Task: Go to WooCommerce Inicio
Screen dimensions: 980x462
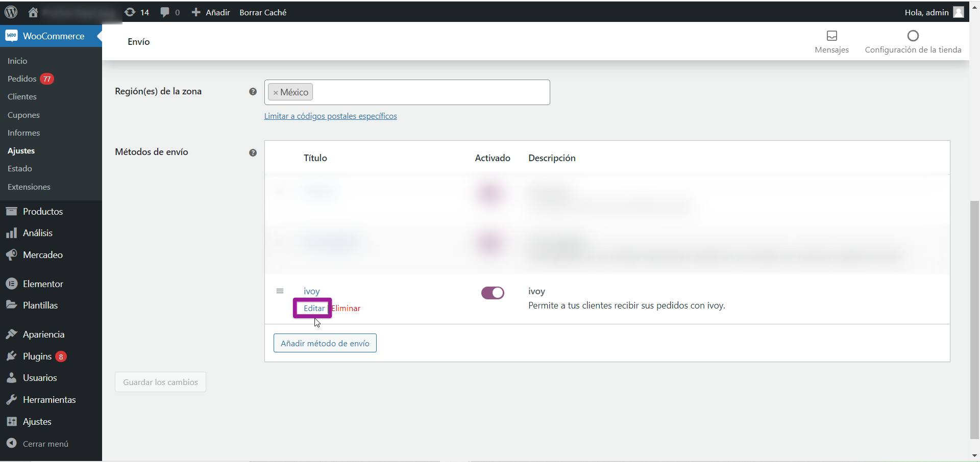Action: pyautogui.click(x=17, y=61)
